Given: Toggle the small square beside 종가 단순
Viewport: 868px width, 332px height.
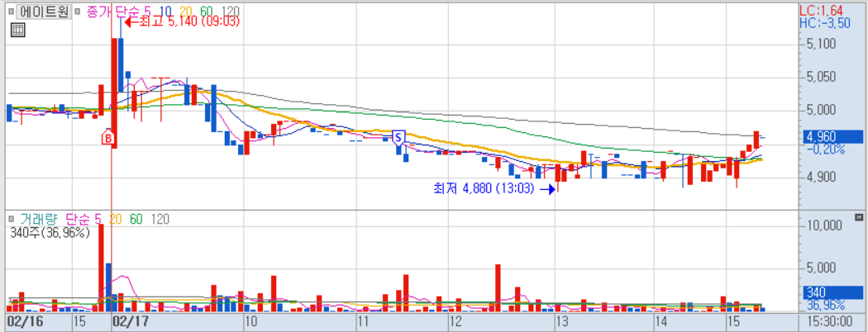Looking at the screenshot, I should 77,11.
